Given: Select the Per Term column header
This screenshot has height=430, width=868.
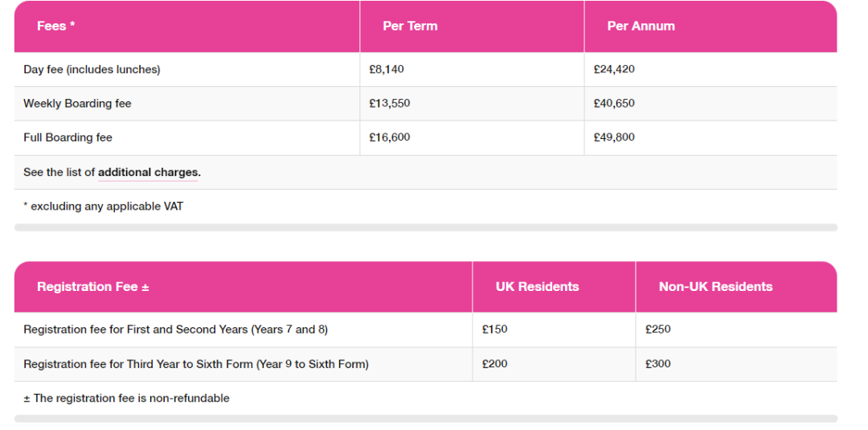Looking at the screenshot, I should click(410, 26).
